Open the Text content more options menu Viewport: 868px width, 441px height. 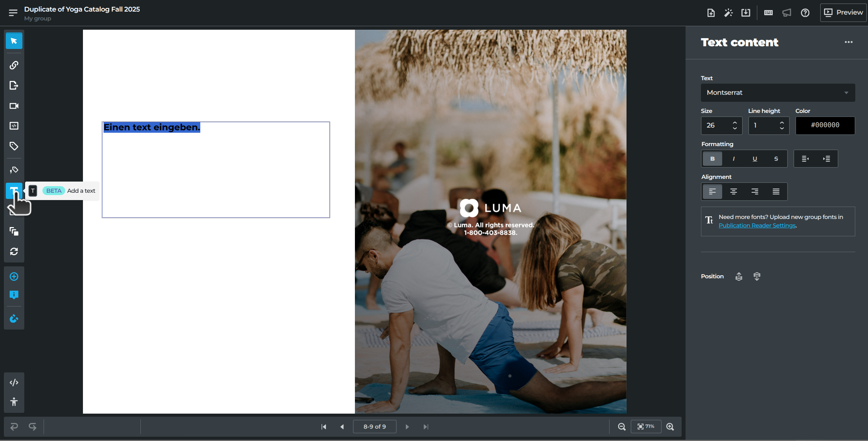pos(848,42)
